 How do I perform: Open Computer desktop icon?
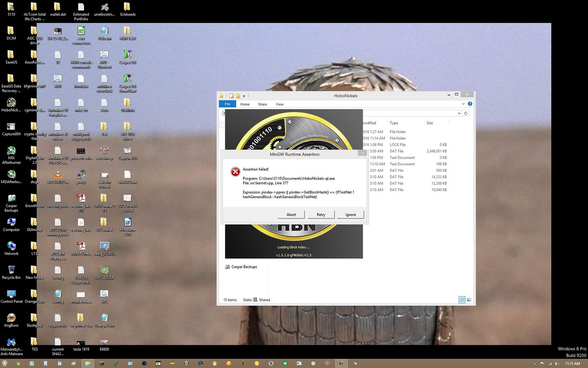click(x=11, y=225)
